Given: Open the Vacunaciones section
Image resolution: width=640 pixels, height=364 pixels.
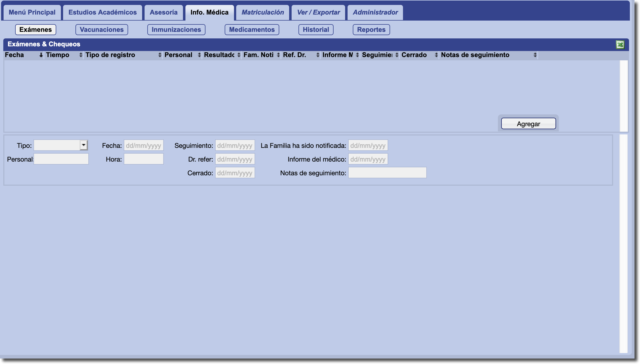Looking at the screenshot, I should tap(102, 30).
